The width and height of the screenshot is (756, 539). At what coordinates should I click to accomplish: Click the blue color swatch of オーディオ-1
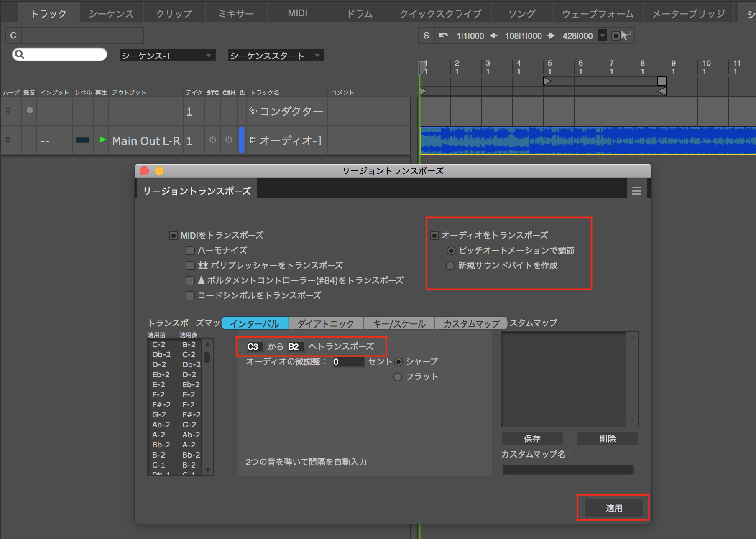pos(241,140)
